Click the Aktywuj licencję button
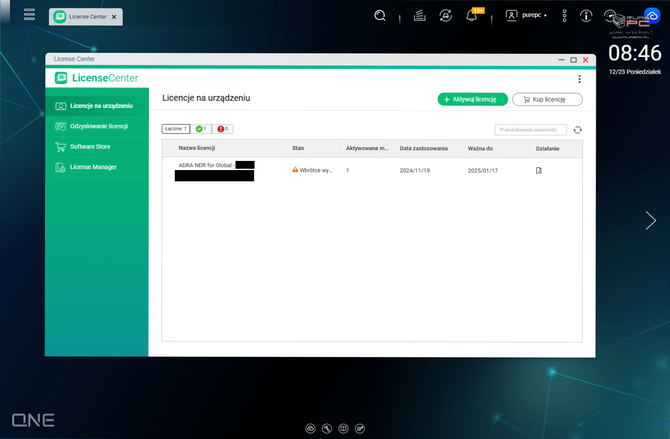This screenshot has height=439, width=670. pos(472,99)
